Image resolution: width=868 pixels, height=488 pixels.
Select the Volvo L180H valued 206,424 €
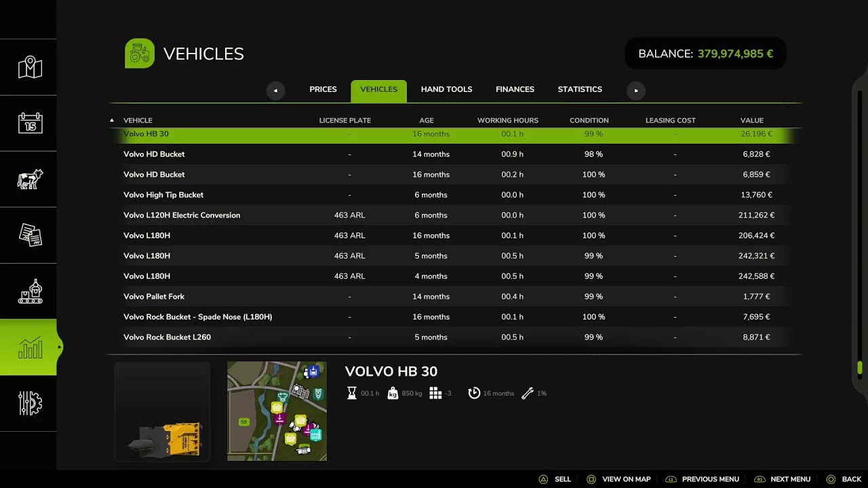coord(456,236)
